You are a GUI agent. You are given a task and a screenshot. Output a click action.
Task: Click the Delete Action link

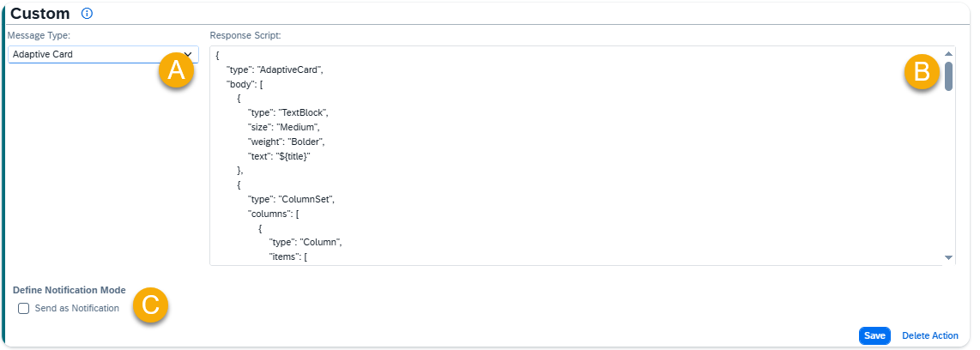pyautogui.click(x=930, y=335)
